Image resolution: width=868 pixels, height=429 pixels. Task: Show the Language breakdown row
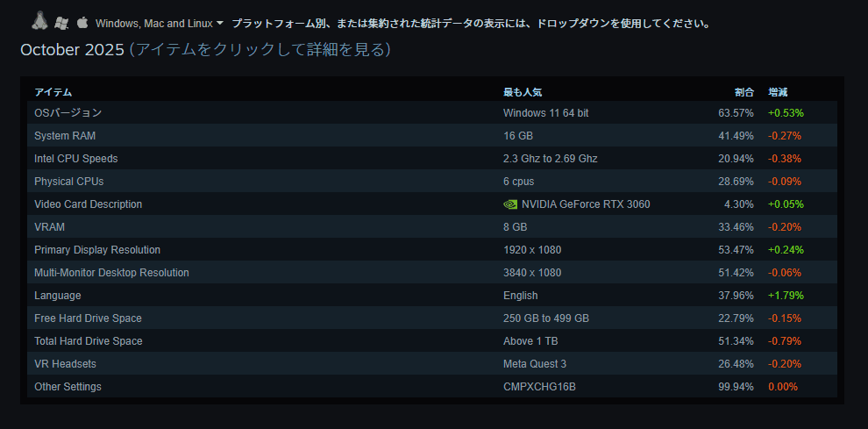pyautogui.click(x=58, y=296)
